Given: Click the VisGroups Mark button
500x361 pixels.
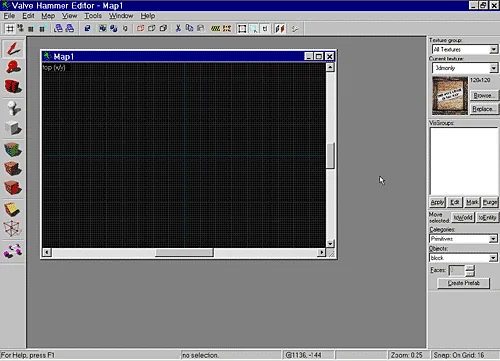Looking at the screenshot, I should tap(472, 202).
